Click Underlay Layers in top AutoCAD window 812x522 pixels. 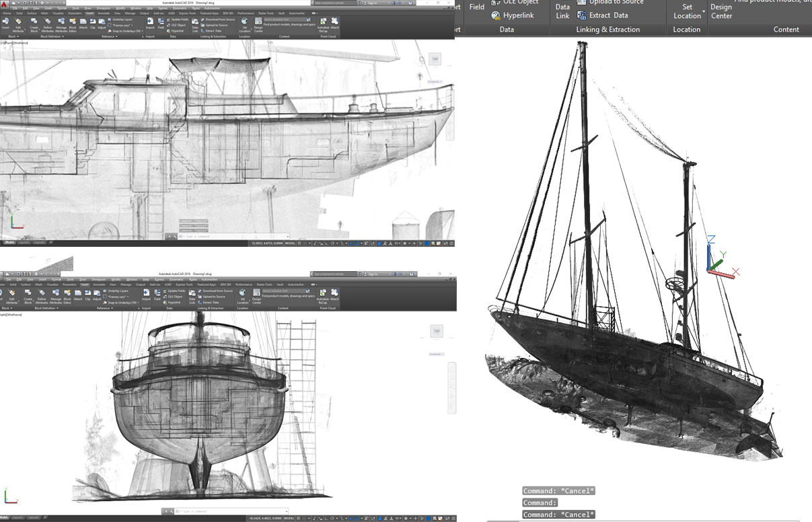click(120, 20)
